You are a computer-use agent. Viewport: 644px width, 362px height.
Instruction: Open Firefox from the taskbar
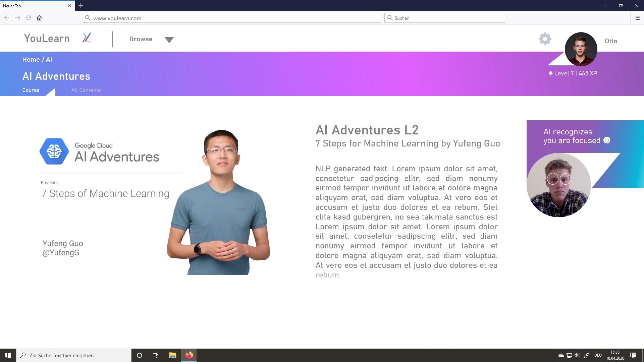click(189, 355)
